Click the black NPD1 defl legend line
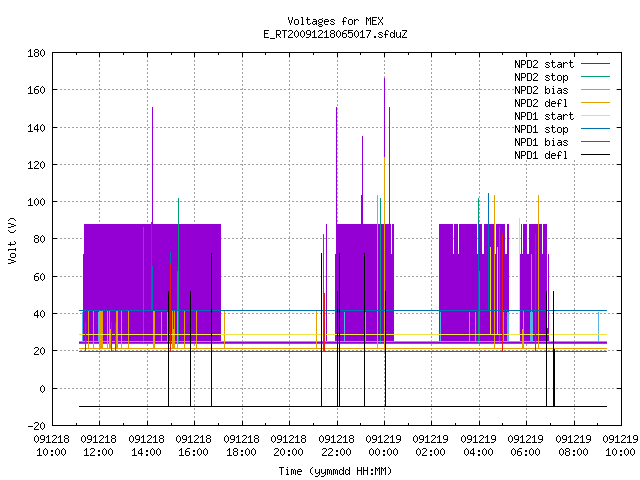Screen dimensions: 640x480 coord(595,155)
